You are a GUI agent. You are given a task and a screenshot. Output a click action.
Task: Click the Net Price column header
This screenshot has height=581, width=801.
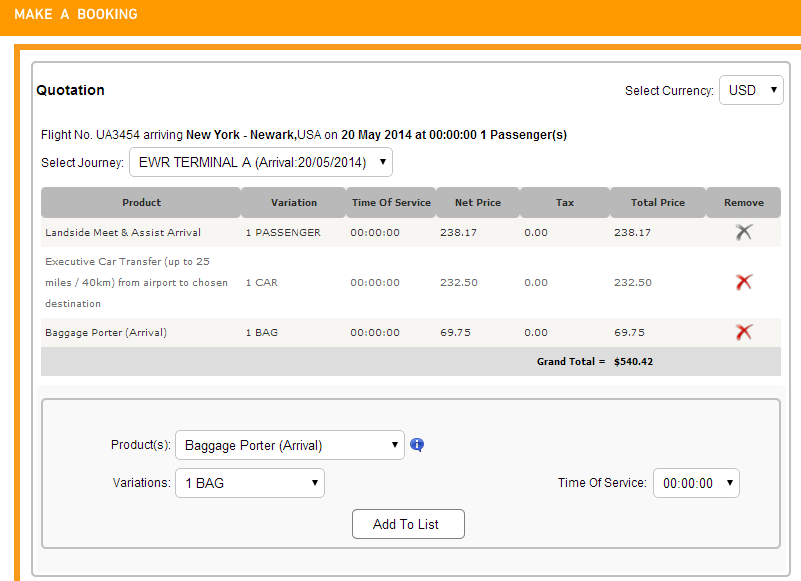[478, 202]
